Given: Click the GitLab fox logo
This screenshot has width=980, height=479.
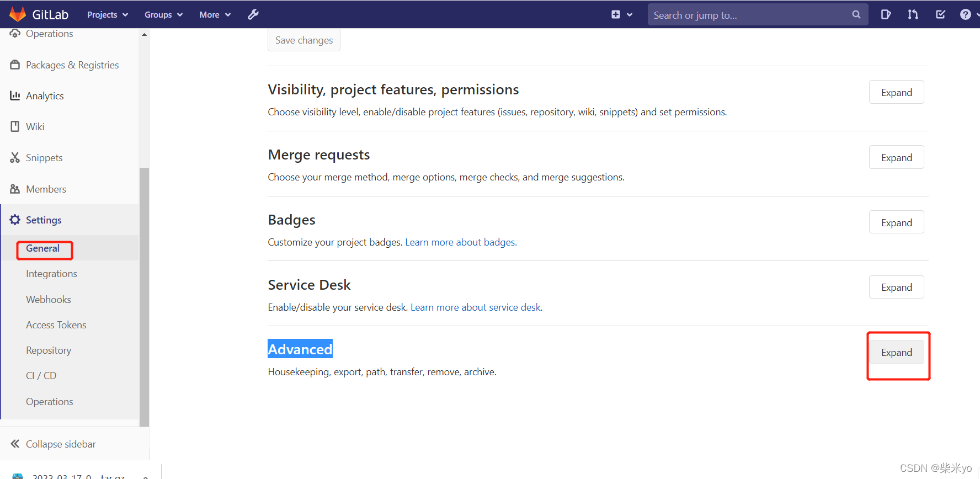Looking at the screenshot, I should point(18,14).
